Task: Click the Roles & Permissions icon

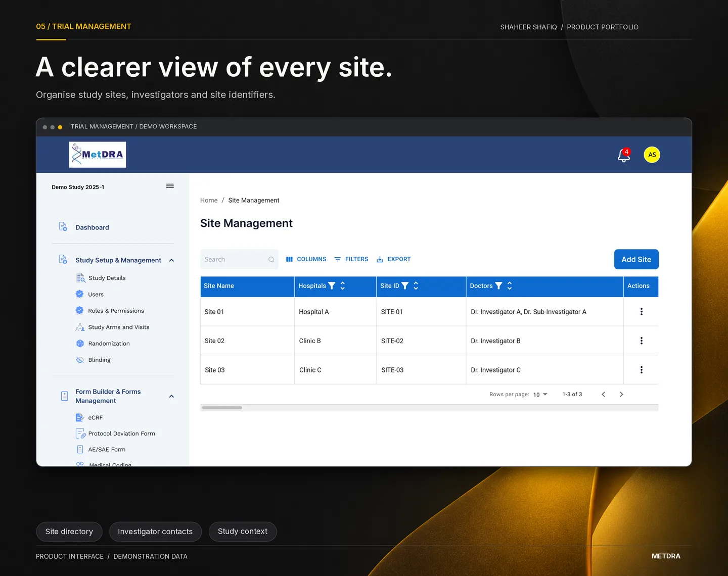Action: (79, 310)
